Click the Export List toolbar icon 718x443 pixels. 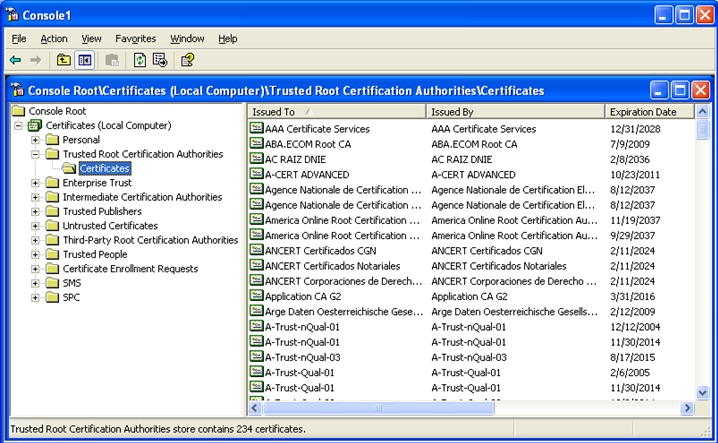click(160, 60)
